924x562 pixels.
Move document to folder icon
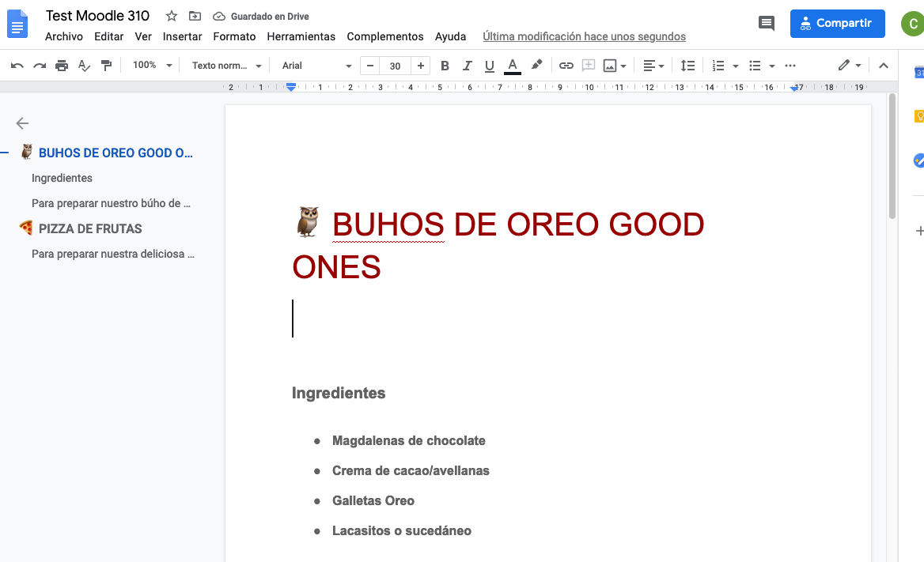pos(195,16)
